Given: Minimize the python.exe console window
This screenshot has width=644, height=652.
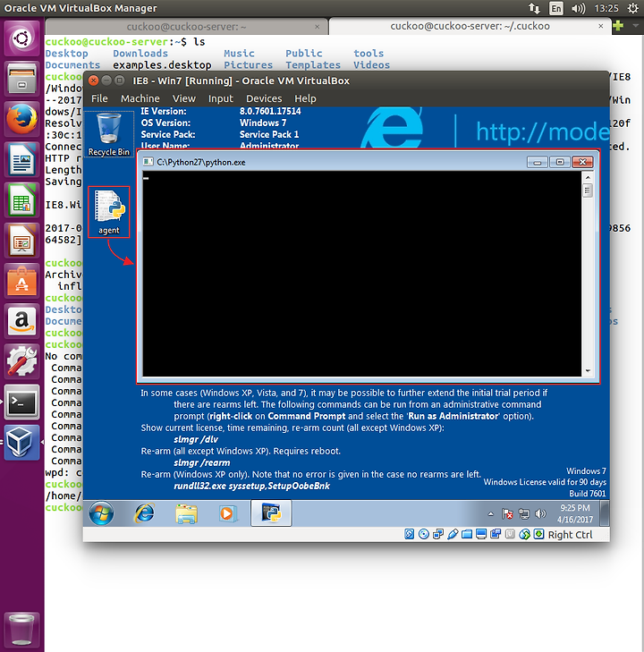Looking at the screenshot, I should click(x=538, y=162).
